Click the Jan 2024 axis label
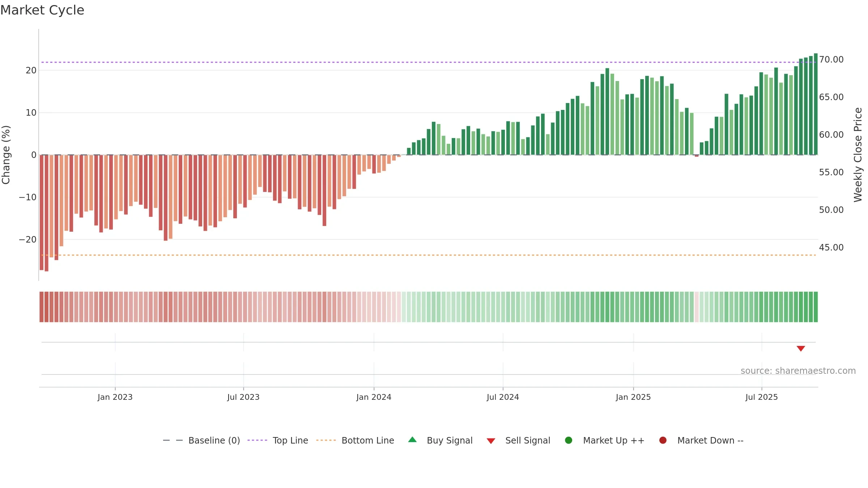The width and height of the screenshot is (868, 488). coord(374,397)
